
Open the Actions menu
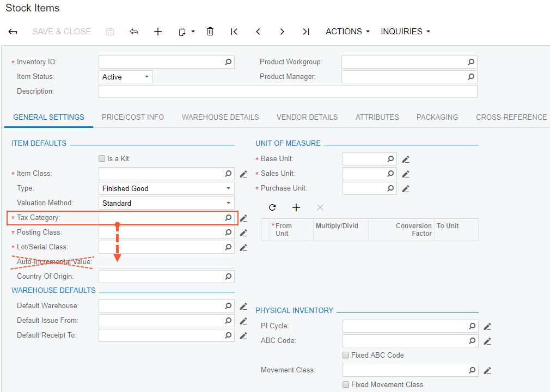(347, 32)
